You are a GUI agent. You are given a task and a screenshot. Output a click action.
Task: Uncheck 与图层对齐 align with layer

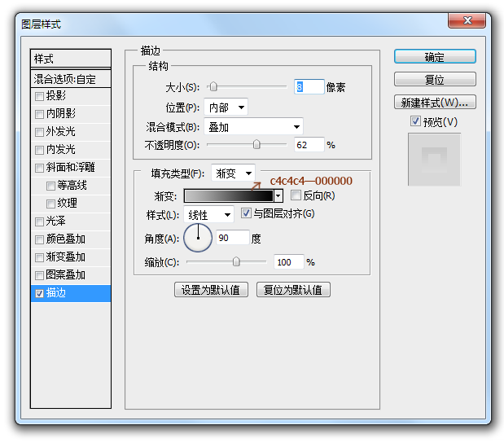(247, 214)
